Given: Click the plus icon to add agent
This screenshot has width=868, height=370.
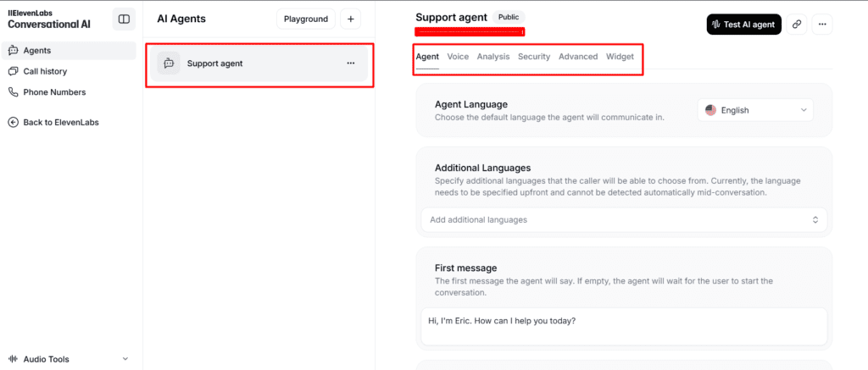Looking at the screenshot, I should coord(351,19).
